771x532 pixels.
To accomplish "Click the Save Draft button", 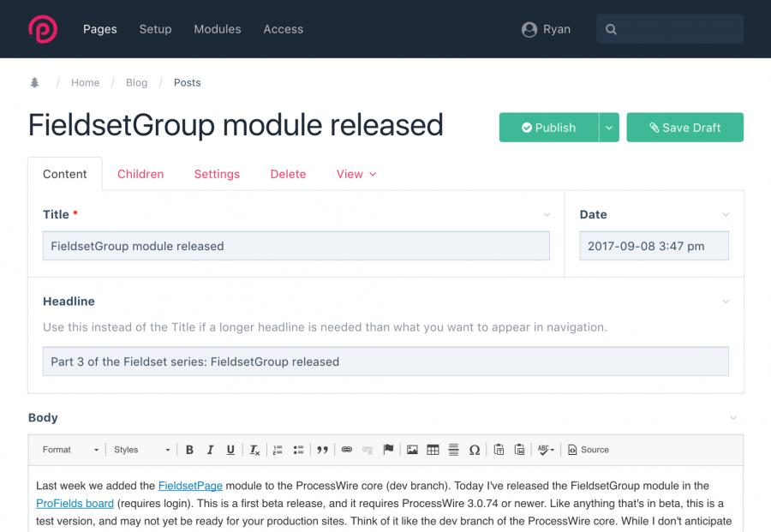I will [x=685, y=128].
